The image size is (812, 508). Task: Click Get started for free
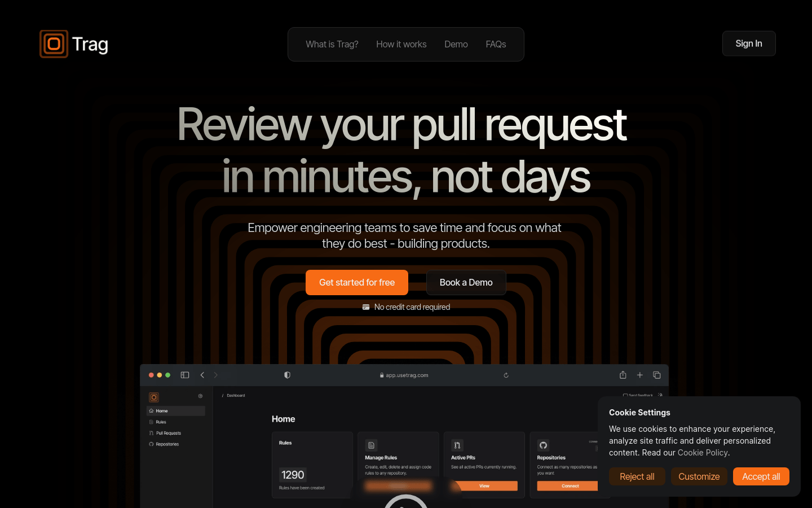point(357,282)
